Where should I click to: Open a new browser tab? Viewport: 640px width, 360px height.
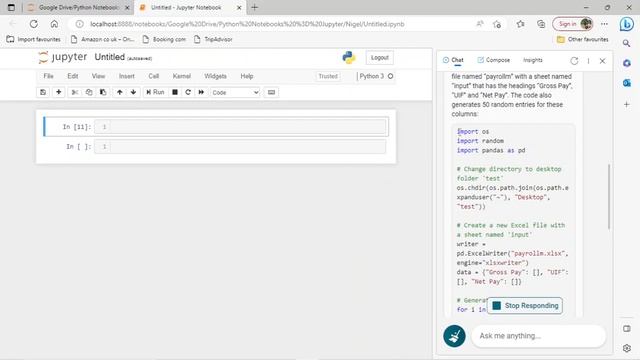pyautogui.click(x=254, y=7)
